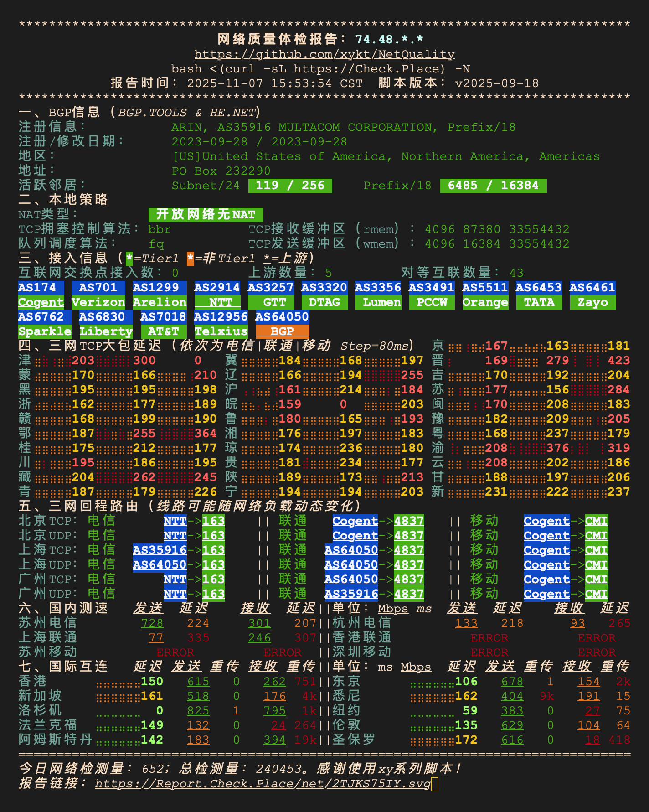
Task: Click the PCCW label
Action: tap(432, 302)
